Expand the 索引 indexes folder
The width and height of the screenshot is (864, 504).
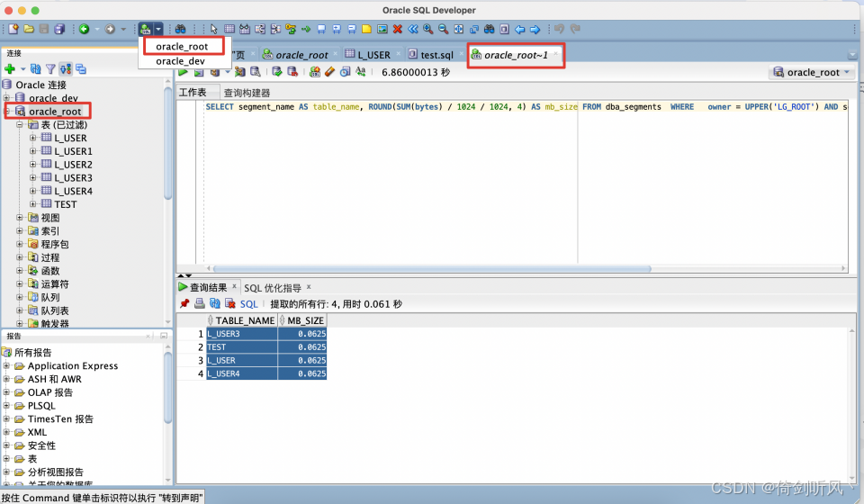[x=19, y=230]
